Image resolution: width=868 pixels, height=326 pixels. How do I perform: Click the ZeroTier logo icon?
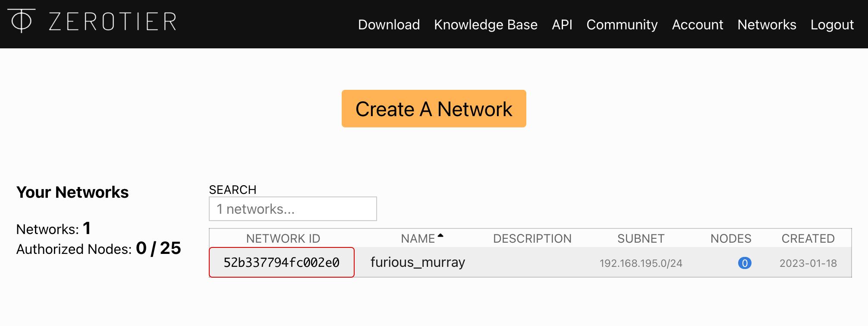(21, 21)
